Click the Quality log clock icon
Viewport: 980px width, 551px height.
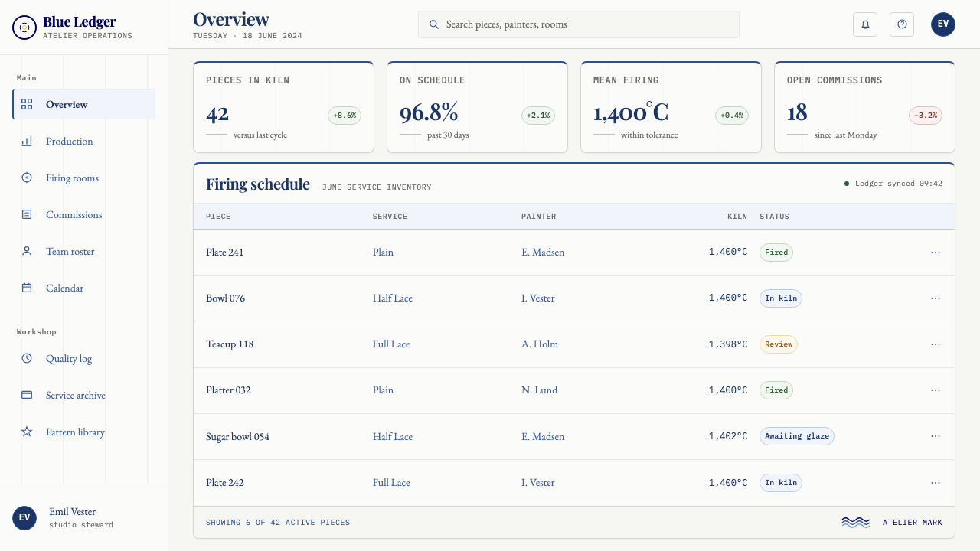pyautogui.click(x=27, y=358)
